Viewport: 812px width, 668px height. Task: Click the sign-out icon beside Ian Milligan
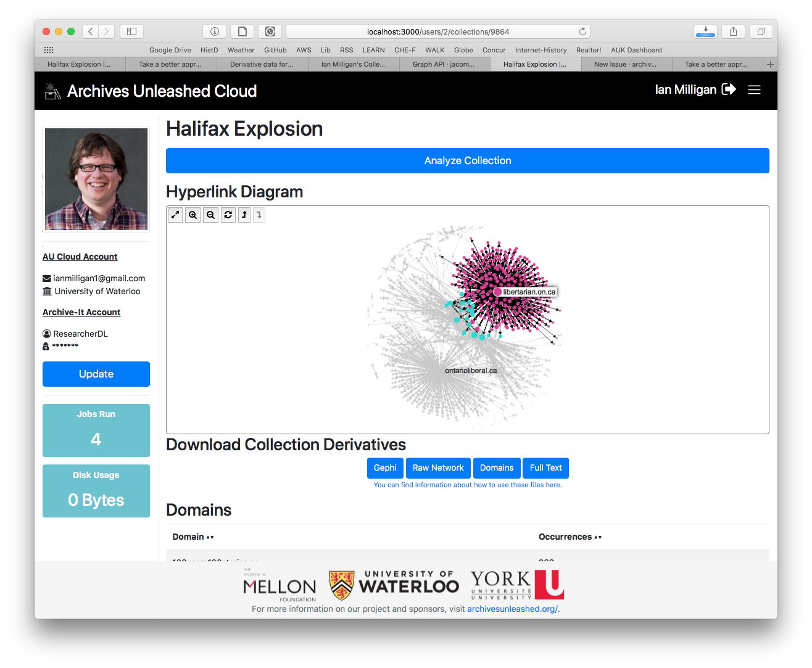(729, 89)
